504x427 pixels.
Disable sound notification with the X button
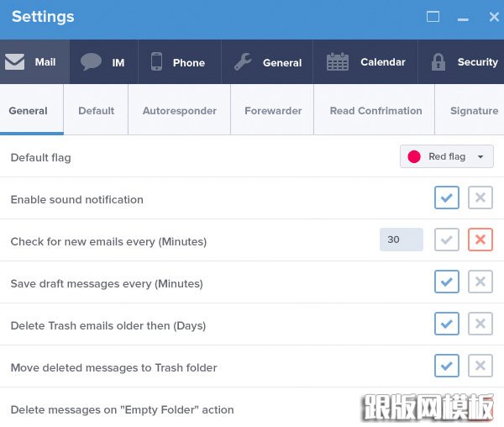point(480,198)
